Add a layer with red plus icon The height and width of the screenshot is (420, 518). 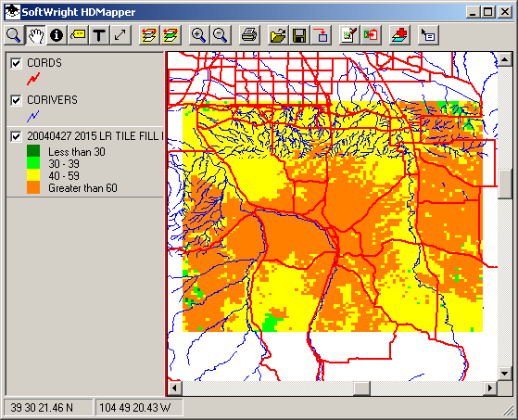click(x=399, y=35)
